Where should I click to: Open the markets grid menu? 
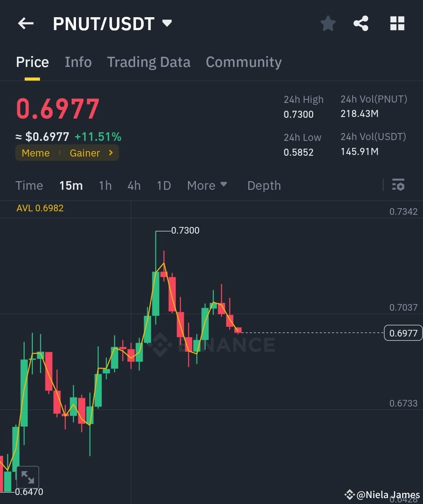click(397, 23)
